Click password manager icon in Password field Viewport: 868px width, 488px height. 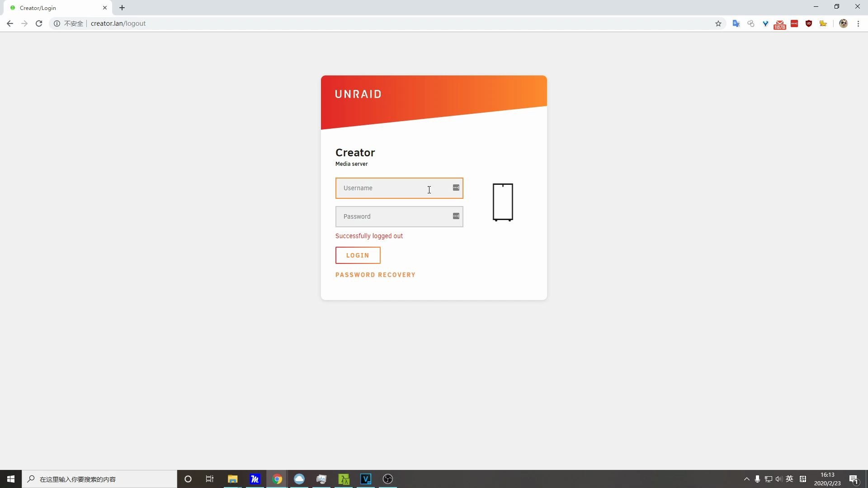point(456,216)
